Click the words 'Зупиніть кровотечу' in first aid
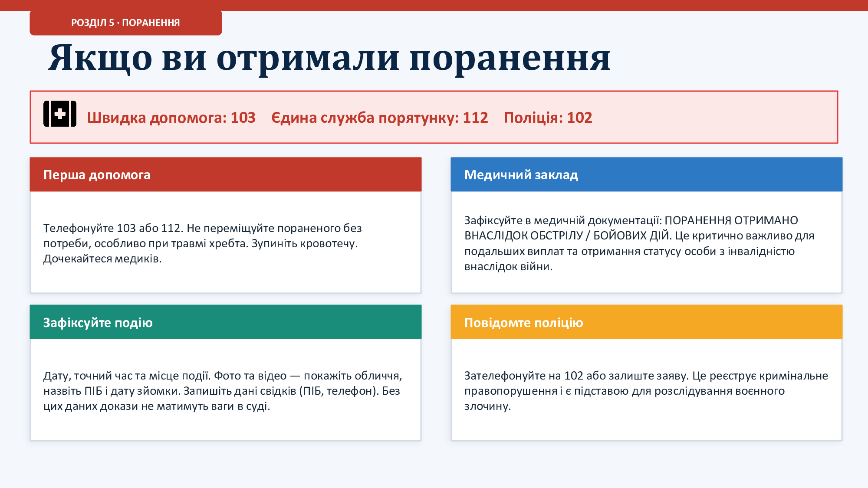This screenshot has height=488, width=868. pos(304,243)
